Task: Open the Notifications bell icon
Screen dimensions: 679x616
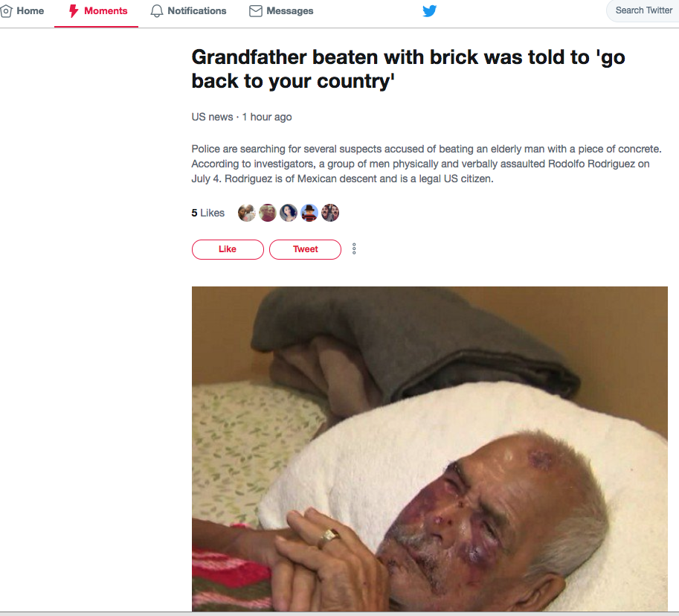Action: [x=156, y=11]
